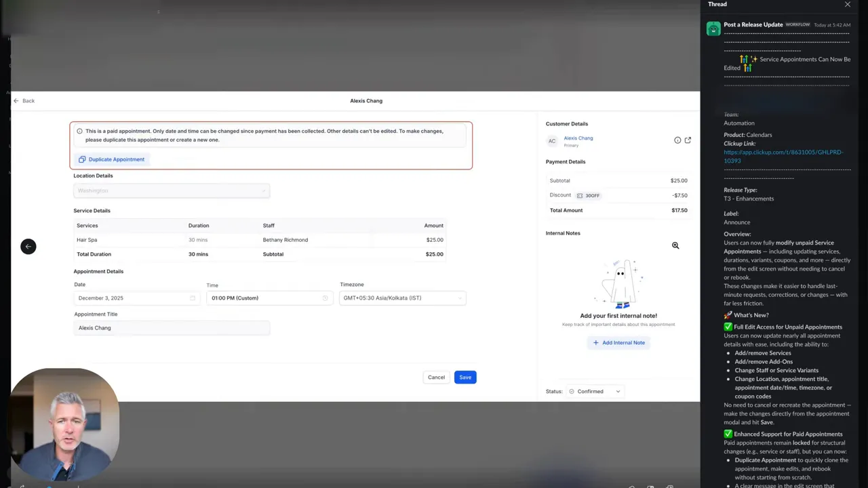The image size is (868, 488).
Task: Click the Hair Spa service cell
Action: (87, 240)
